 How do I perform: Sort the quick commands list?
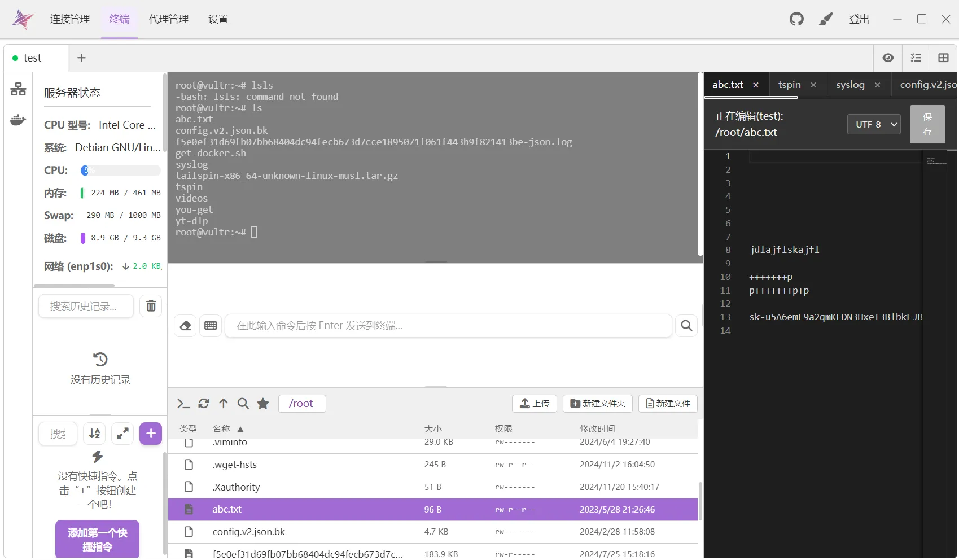[94, 434]
